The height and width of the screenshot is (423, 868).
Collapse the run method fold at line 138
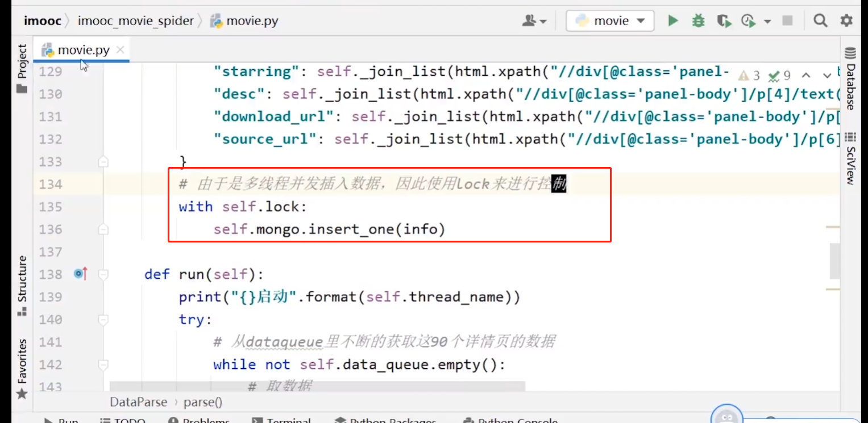tap(103, 274)
